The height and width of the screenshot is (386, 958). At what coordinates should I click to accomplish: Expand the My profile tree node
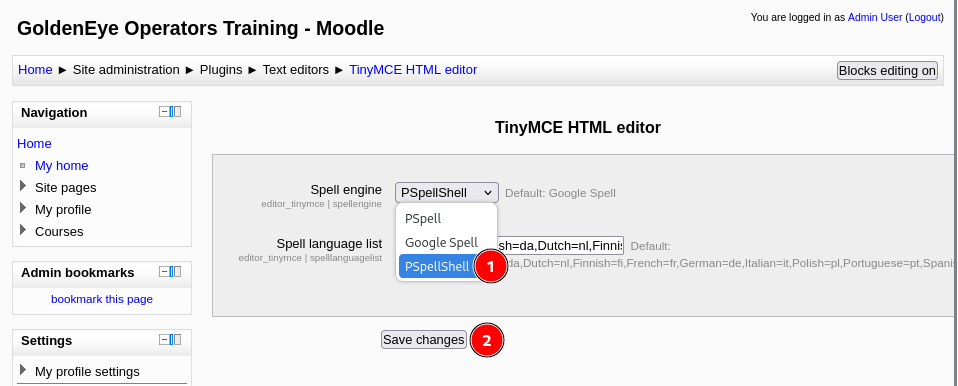pos(23,208)
